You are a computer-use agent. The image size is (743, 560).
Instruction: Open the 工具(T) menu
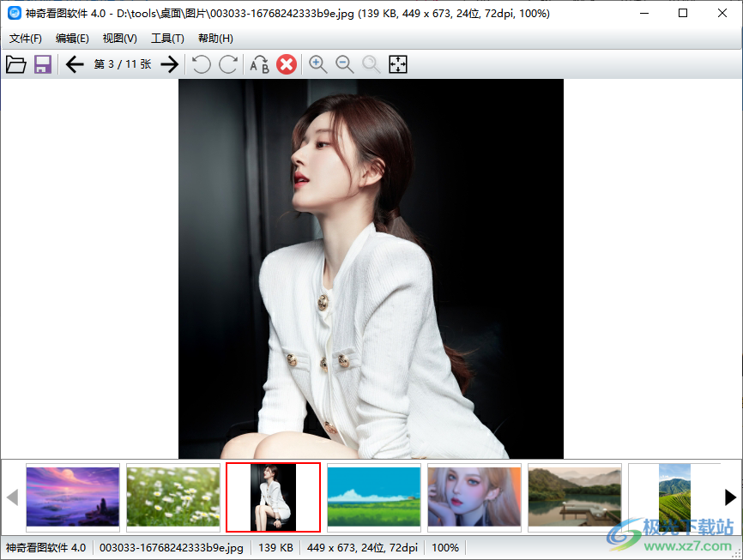tap(167, 39)
